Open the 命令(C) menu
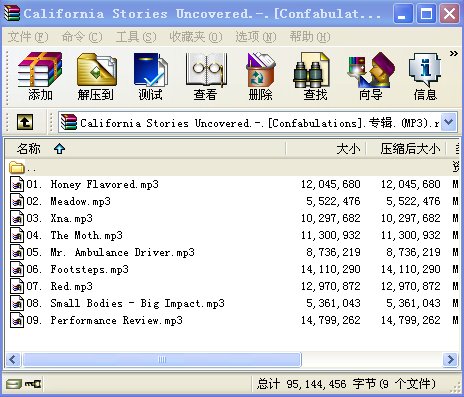Viewport: 464px width, 397px height. click(82, 37)
